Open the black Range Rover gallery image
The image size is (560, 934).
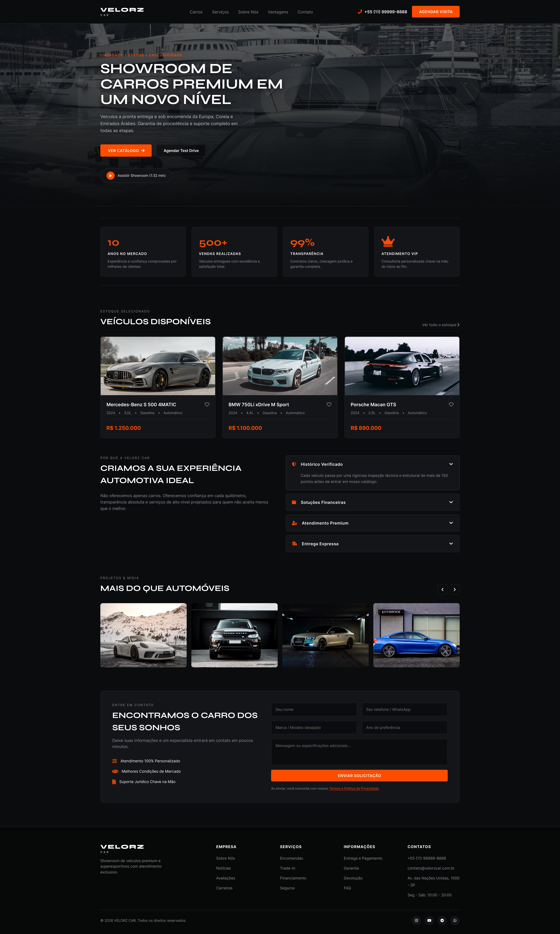[234, 635]
